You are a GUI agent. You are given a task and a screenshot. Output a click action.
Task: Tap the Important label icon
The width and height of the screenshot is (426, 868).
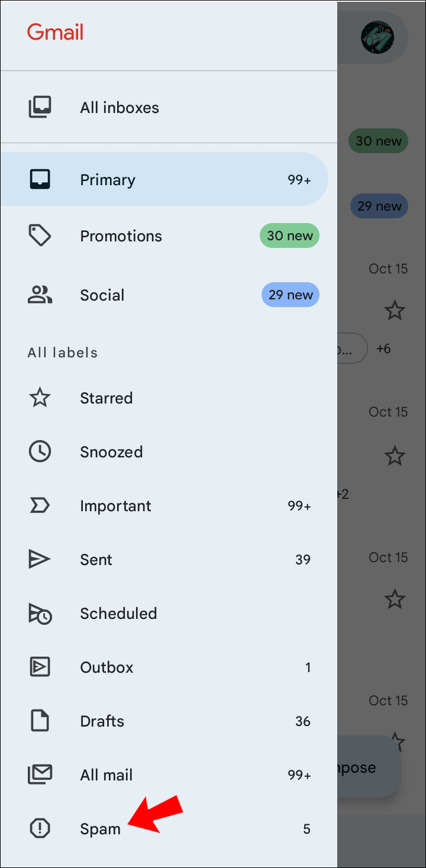(x=40, y=506)
